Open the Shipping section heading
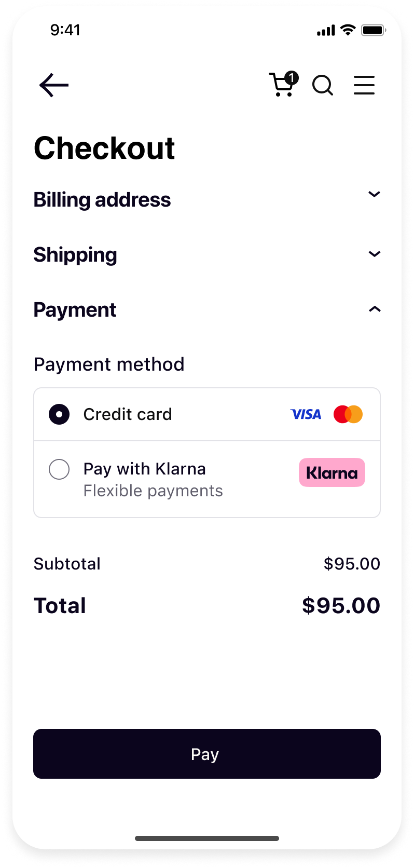This screenshot has width=414, height=868. click(75, 255)
